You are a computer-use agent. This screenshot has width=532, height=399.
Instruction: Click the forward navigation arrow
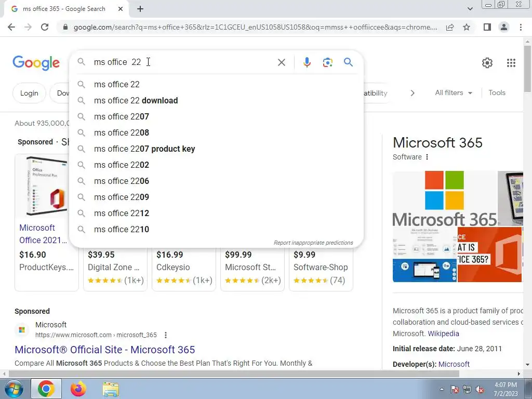click(28, 27)
